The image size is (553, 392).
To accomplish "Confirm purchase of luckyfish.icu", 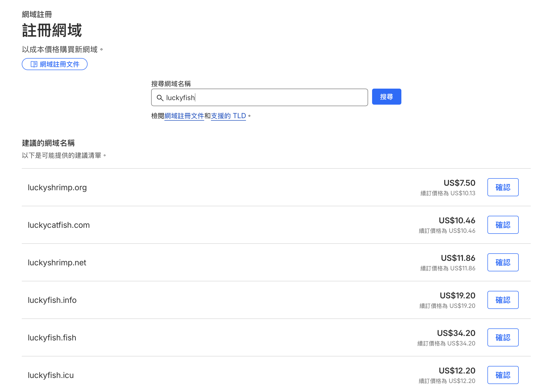I will (x=503, y=375).
